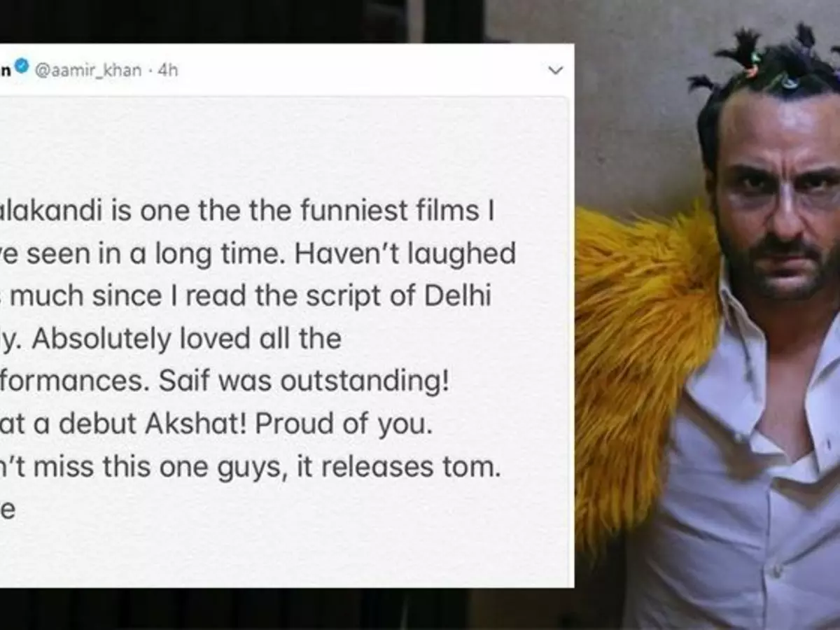The height and width of the screenshot is (630, 840).
Task: Click the 4h tweet timestamp
Action: tap(168, 69)
